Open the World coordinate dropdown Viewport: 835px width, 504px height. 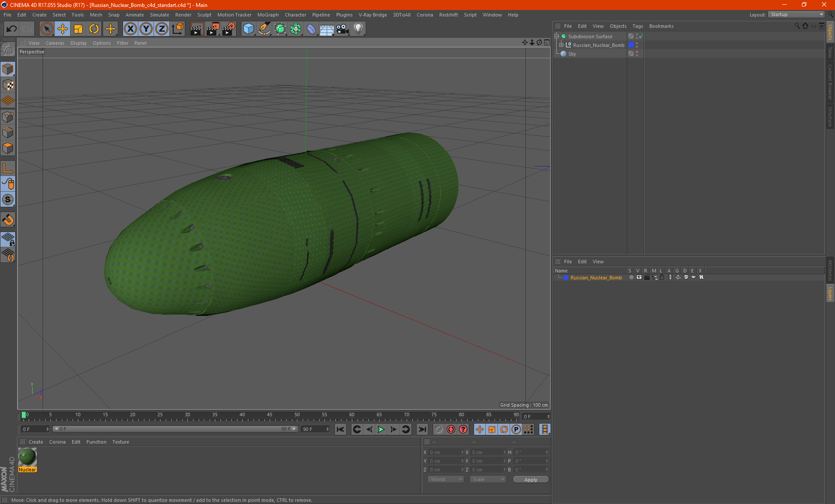446,479
